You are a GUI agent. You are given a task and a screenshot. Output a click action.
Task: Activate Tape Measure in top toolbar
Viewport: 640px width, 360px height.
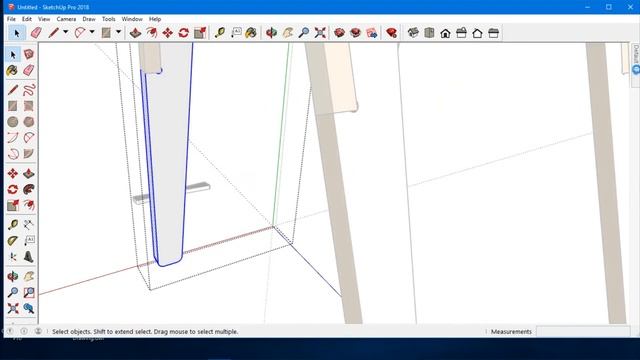pyautogui.click(x=220, y=33)
